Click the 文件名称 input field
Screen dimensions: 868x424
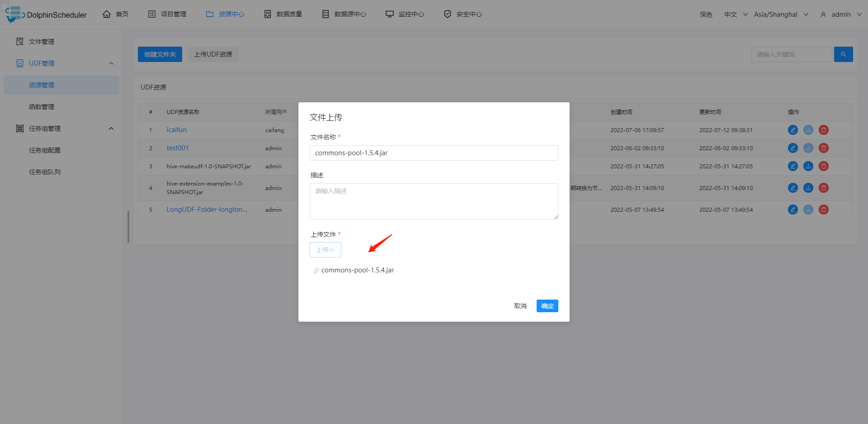pyautogui.click(x=434, y=152)
